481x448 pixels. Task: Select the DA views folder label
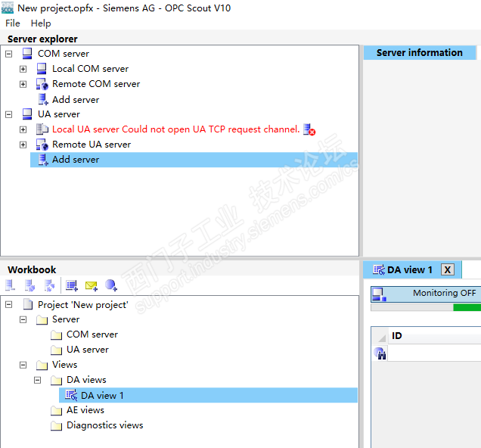pos(86,380)
